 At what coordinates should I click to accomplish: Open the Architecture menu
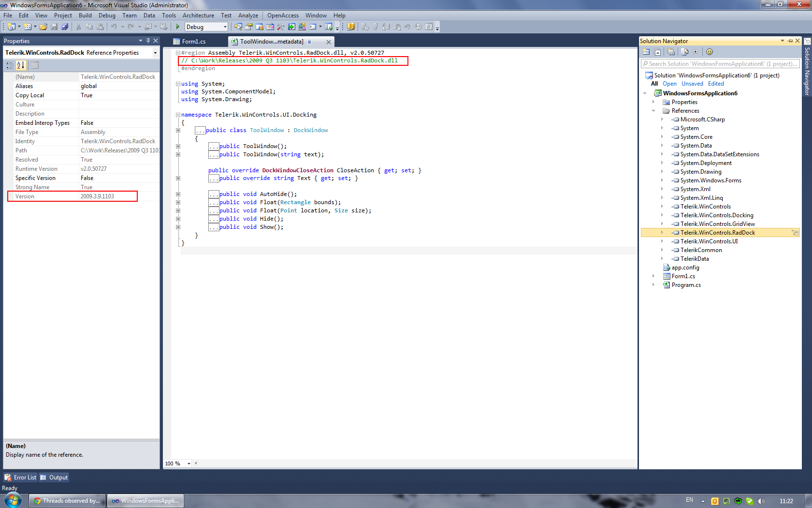tap(198, 15)
